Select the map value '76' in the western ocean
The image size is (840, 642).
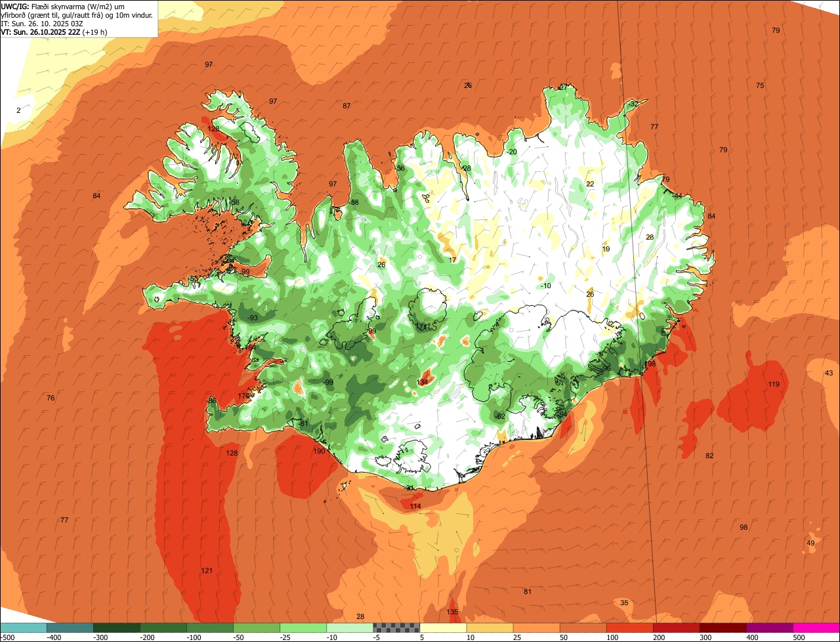pyautogui.click(x=51, y=398)
